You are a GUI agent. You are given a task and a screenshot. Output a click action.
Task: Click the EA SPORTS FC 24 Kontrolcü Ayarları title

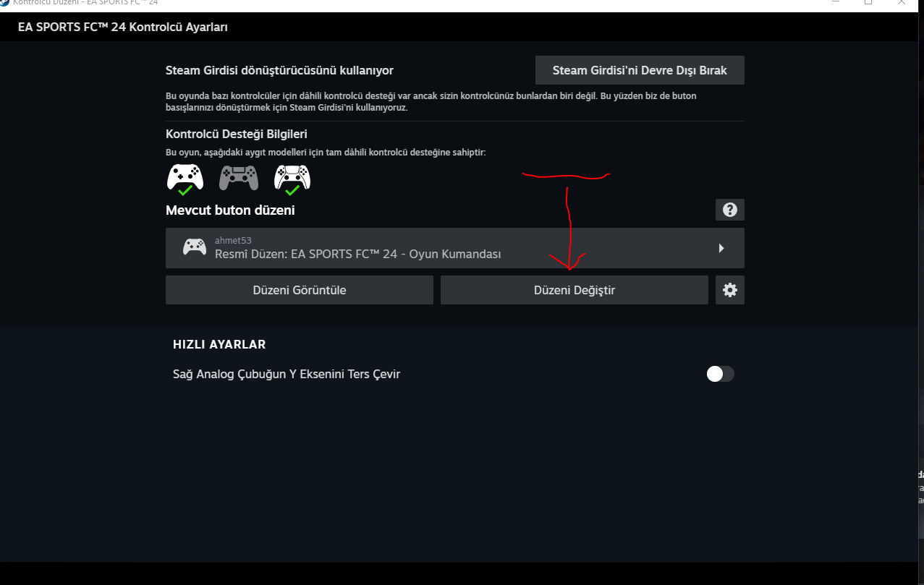tap(123, 27)
